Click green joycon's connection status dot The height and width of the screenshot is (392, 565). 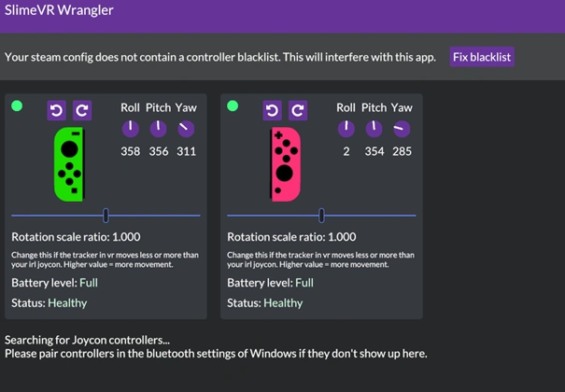click(17, 106)
